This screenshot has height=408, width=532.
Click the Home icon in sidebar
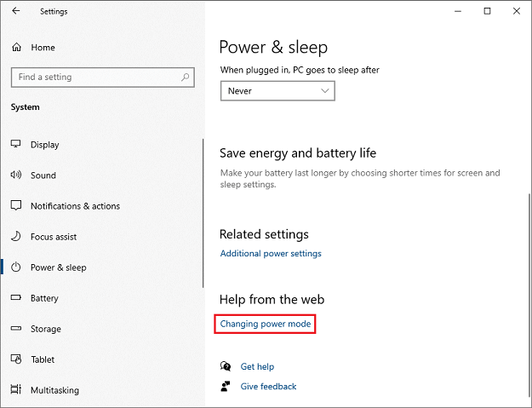click(16, 48)
